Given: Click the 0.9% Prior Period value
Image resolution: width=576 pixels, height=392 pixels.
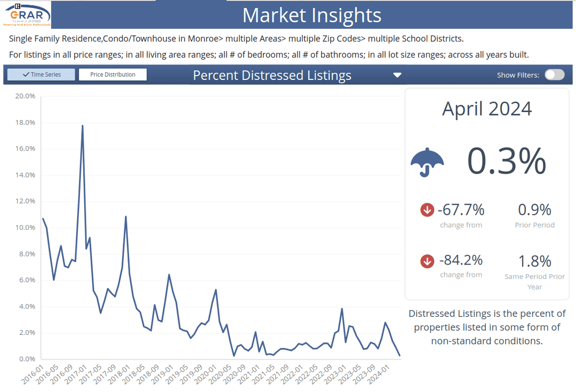Looking at the screenshot, I should 535,210.
